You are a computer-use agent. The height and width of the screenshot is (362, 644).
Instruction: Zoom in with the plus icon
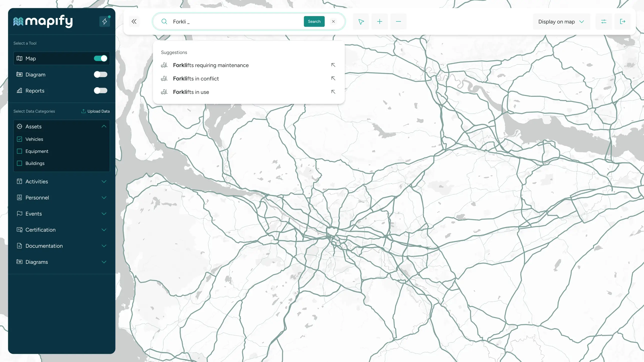click(x=379, y=22)
